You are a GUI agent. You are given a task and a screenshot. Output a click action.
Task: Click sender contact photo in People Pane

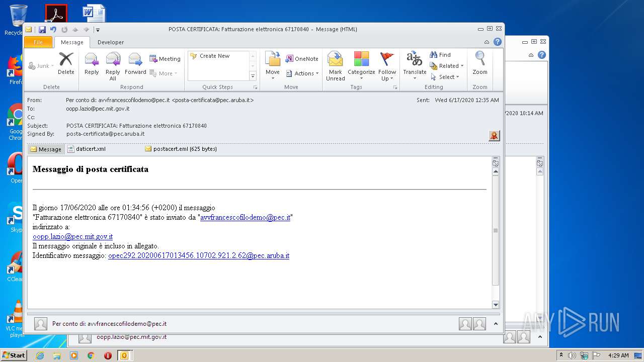tap(41, 324)
